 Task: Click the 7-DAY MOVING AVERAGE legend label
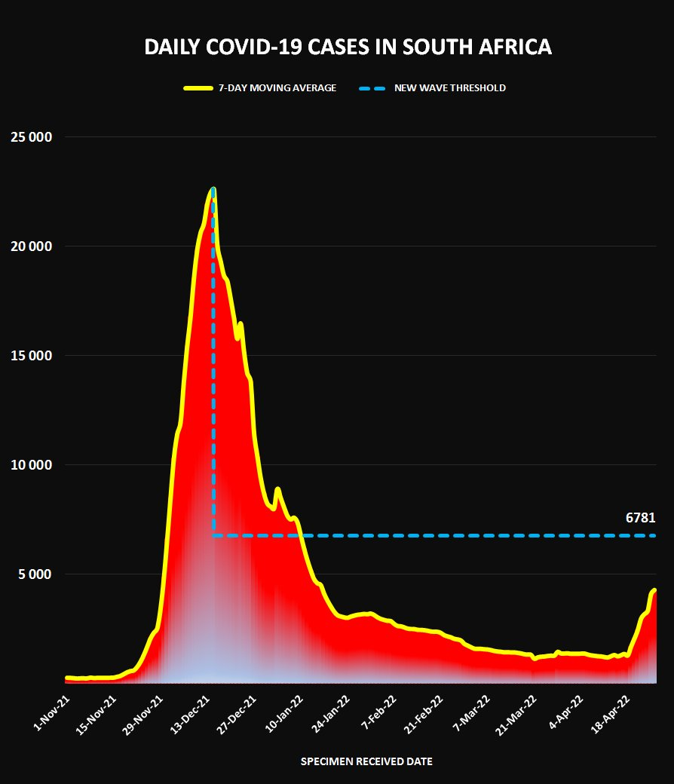point(277,88)
